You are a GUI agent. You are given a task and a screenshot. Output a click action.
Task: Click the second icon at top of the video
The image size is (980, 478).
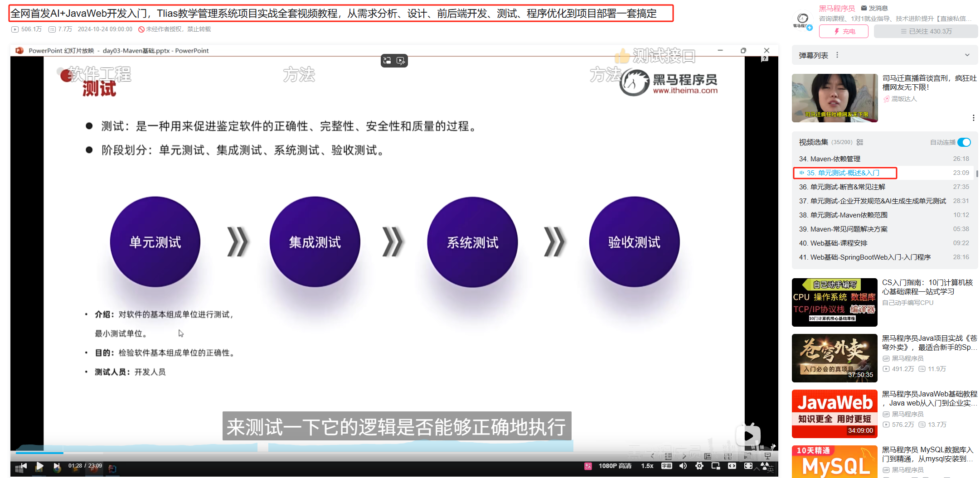(401, 60)
